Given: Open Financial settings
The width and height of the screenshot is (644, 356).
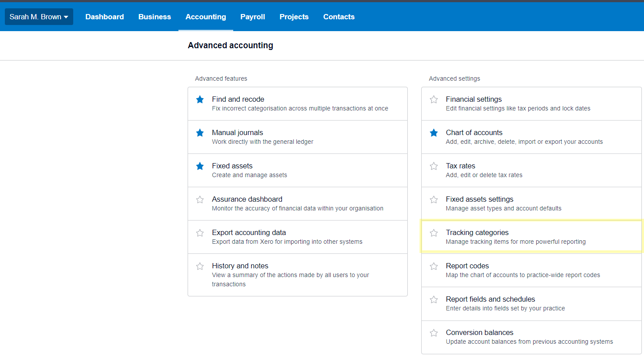Looking at the screenshot, I should [532, 104].
